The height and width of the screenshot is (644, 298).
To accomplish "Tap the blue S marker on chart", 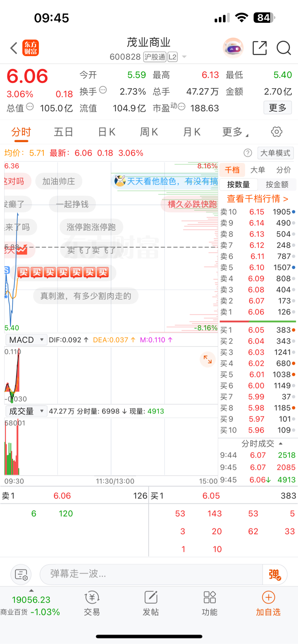I will (7, 270).
